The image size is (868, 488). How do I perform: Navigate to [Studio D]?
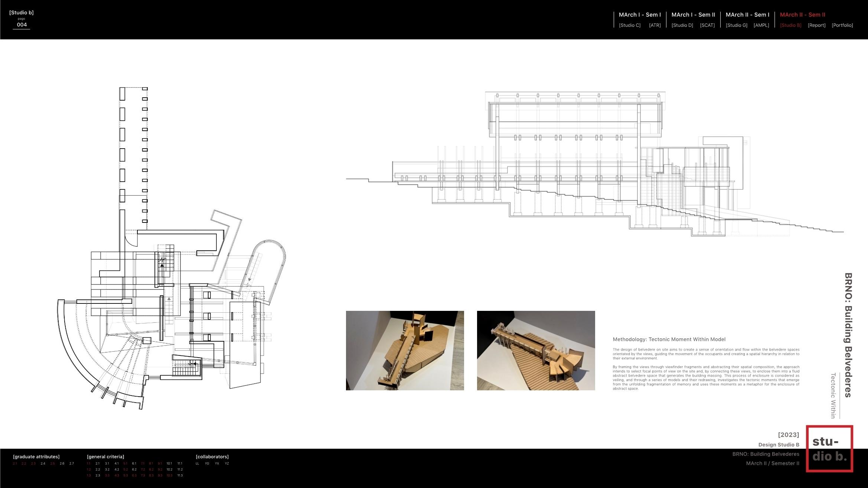(x=682, y=25)
